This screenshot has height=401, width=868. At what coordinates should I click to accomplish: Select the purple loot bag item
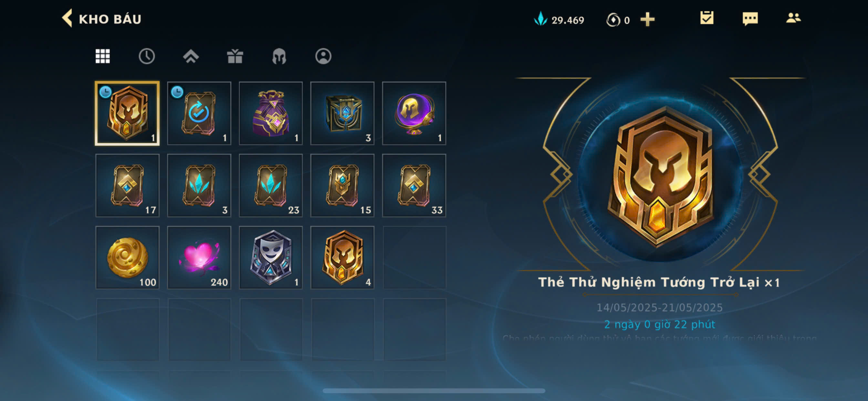click(x=271, y=113)
